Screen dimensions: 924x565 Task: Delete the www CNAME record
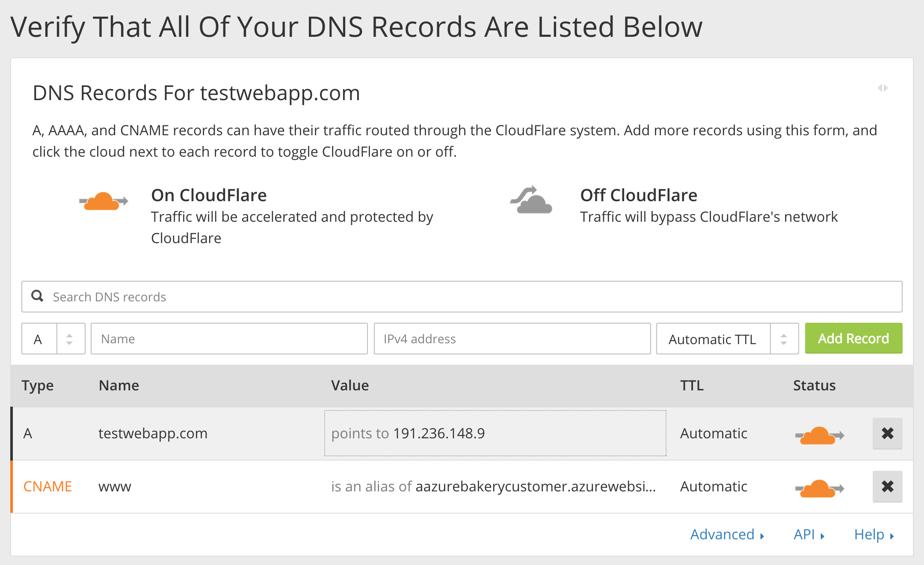887,487
